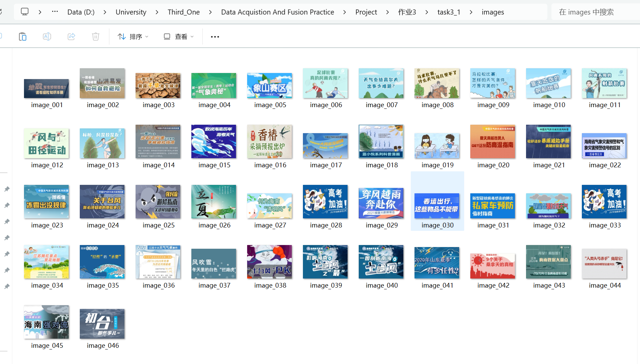640x364 pixels.
Task: Select thumbnail image_011 archery
Action: [604, 83]
